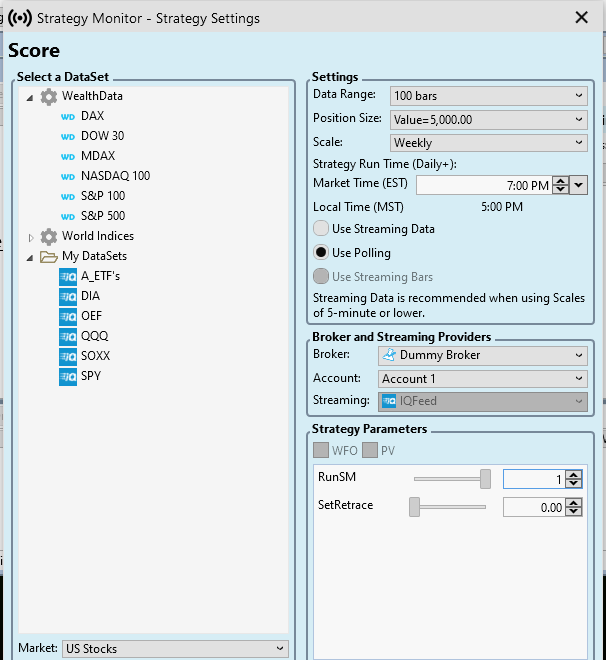The width and height of the screenshot is (606, 660).
Task: Decrement the SetRetrace value
Action: [x=574, y=511]
